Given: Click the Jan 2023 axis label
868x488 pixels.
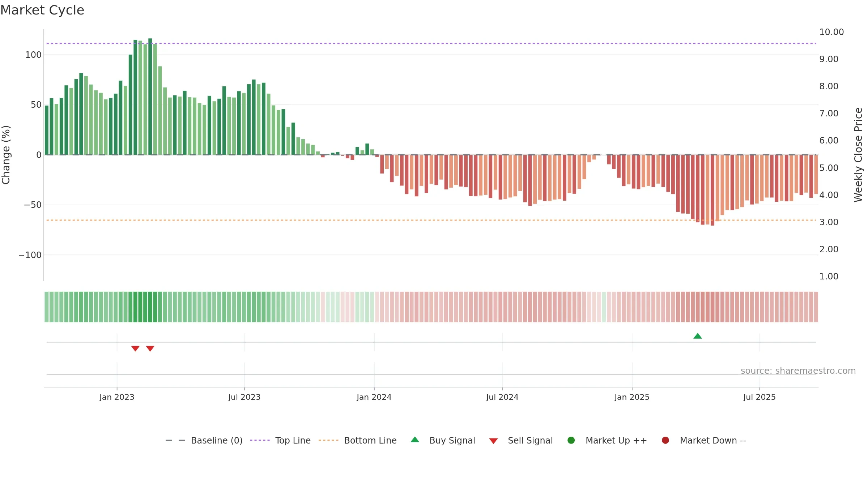Looking at the screenshot, I should point(117,397).
